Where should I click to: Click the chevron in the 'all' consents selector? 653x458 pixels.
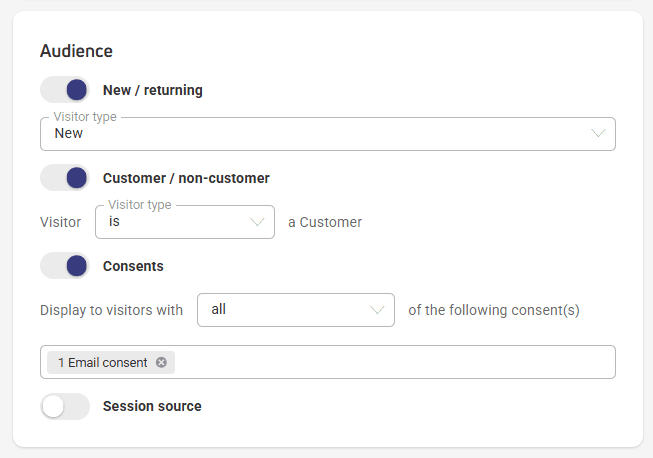377,310
